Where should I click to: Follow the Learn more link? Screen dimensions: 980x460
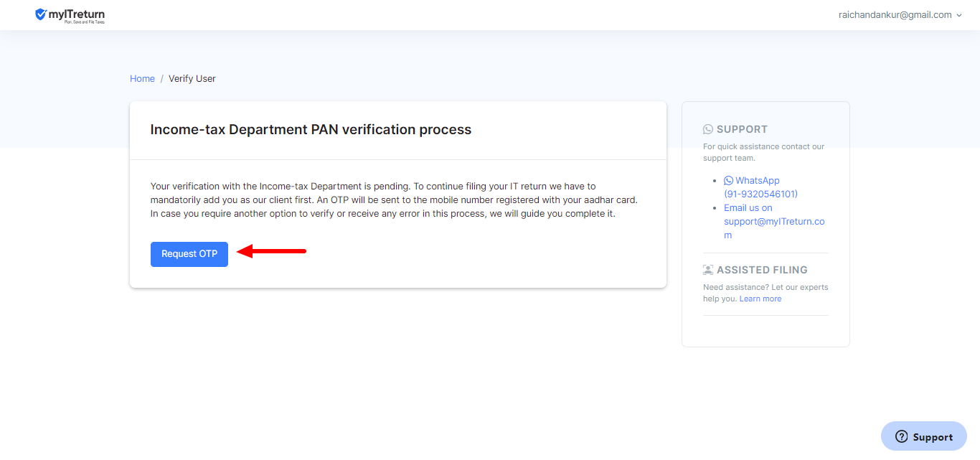click(760, 299)
